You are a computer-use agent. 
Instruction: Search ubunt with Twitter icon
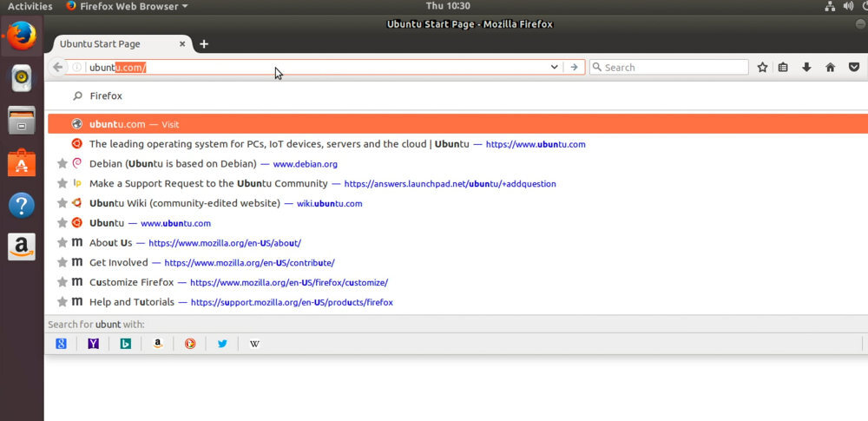(x=222, y=344)
